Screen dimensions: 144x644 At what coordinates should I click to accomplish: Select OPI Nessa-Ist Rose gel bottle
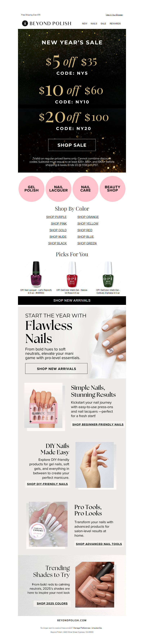72,274
